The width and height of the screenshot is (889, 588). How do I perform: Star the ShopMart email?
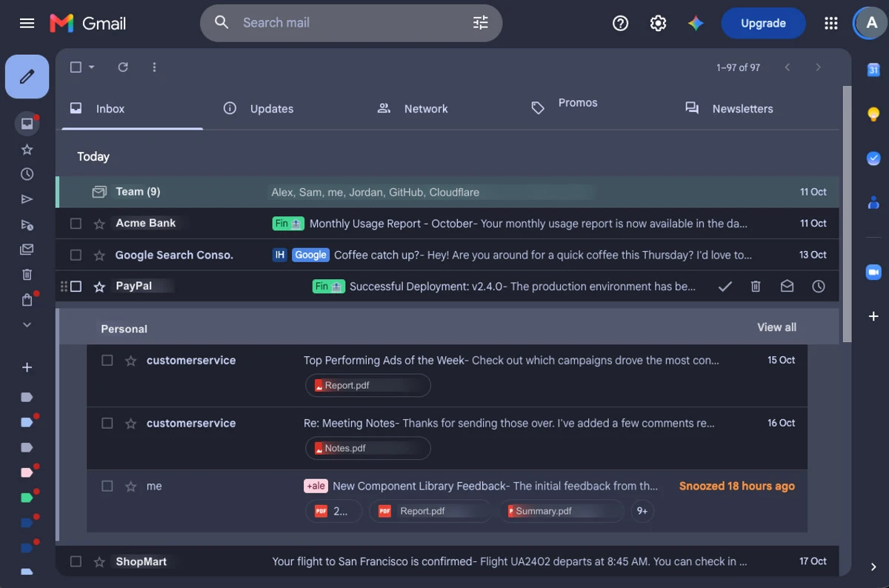(99, 562)
